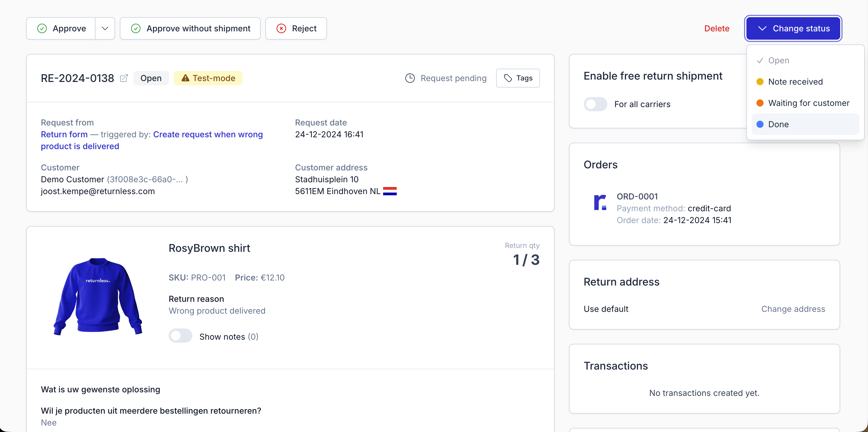Open external link icon beside RE-2024-0138
The image size is (868, 432).
[124, 78]
